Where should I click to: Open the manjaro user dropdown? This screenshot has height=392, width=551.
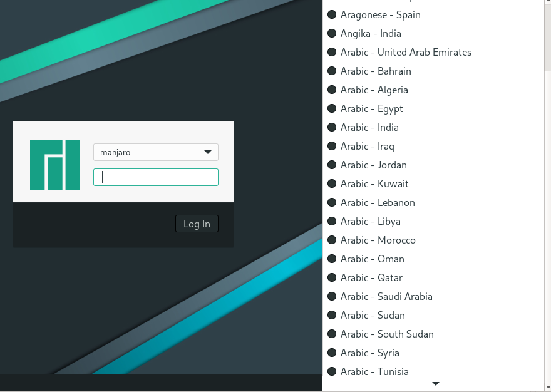click(156, 152)
